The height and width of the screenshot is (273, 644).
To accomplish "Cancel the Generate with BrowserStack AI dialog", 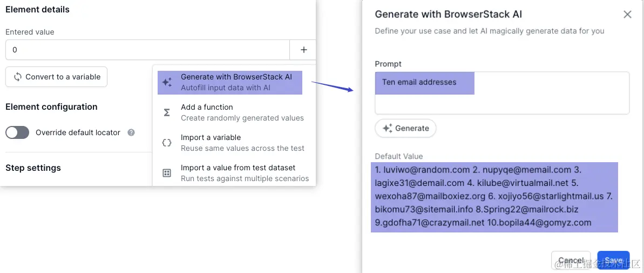I will click(571, 260).
